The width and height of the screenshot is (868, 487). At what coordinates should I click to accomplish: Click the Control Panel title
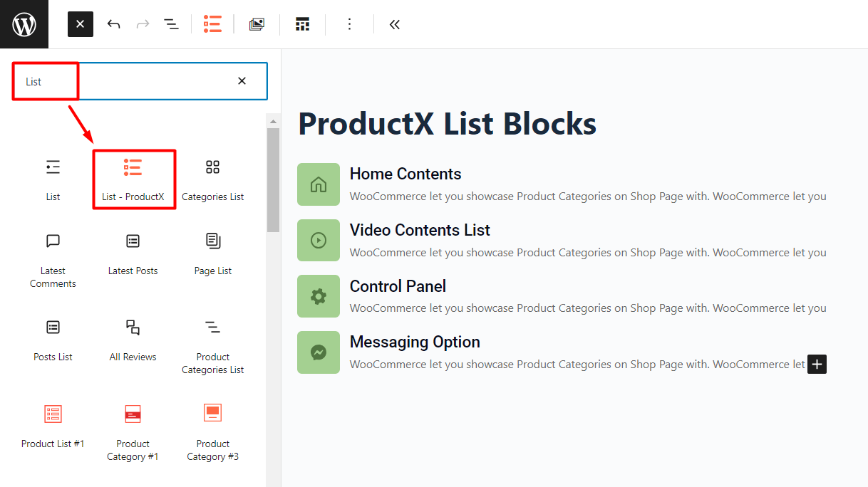click(398, 286)
